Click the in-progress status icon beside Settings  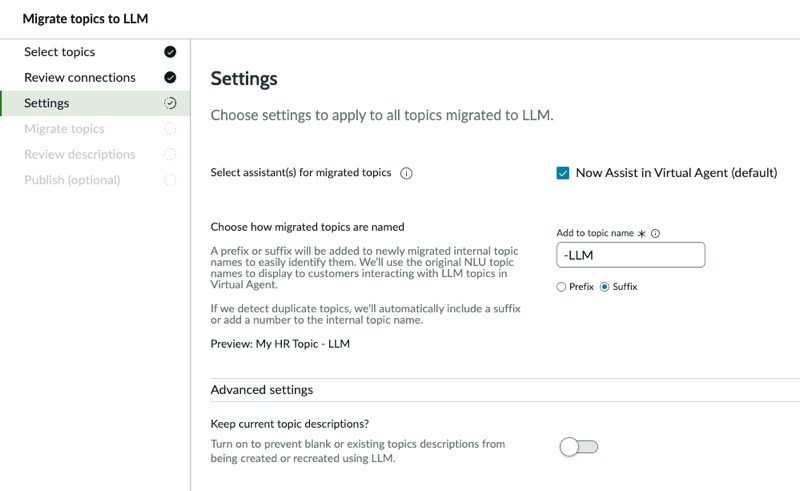pos(170,103)
